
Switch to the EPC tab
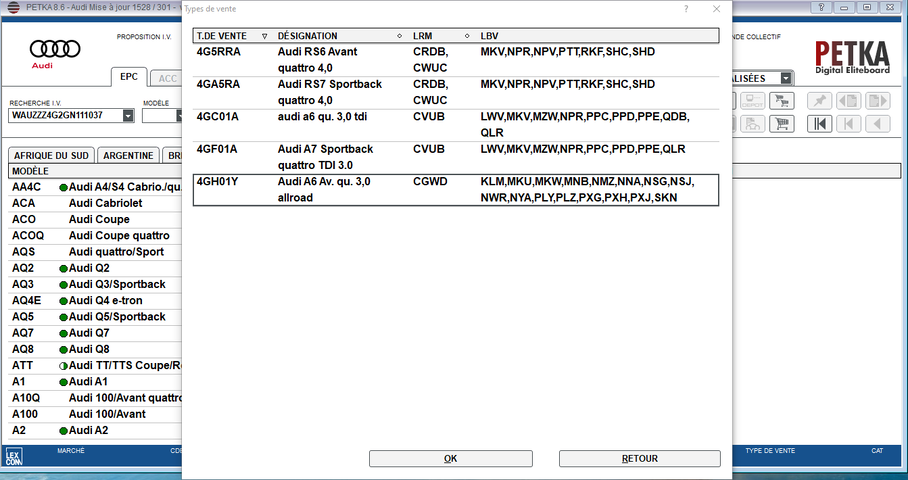tap(129, 76)
